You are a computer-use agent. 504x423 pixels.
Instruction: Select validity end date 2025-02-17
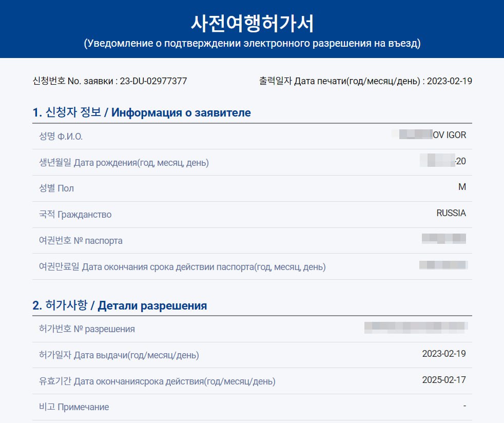point(443,380)
